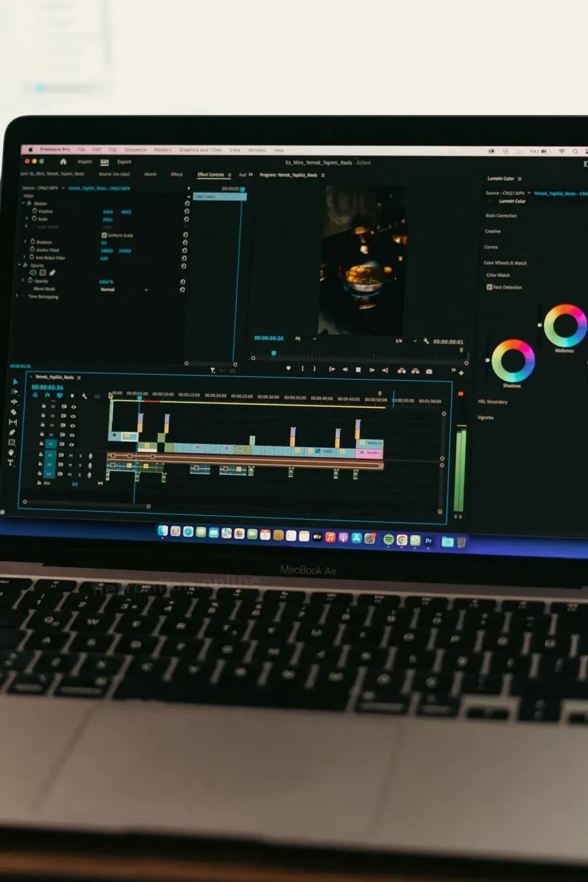Switch to the Effects panel tab

click(177, 174)
